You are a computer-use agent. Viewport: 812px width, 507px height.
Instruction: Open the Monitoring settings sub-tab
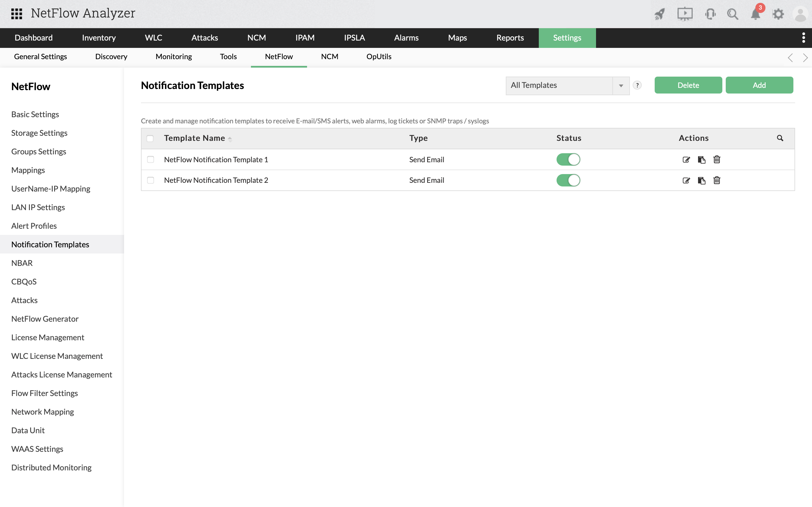[173, 57]
